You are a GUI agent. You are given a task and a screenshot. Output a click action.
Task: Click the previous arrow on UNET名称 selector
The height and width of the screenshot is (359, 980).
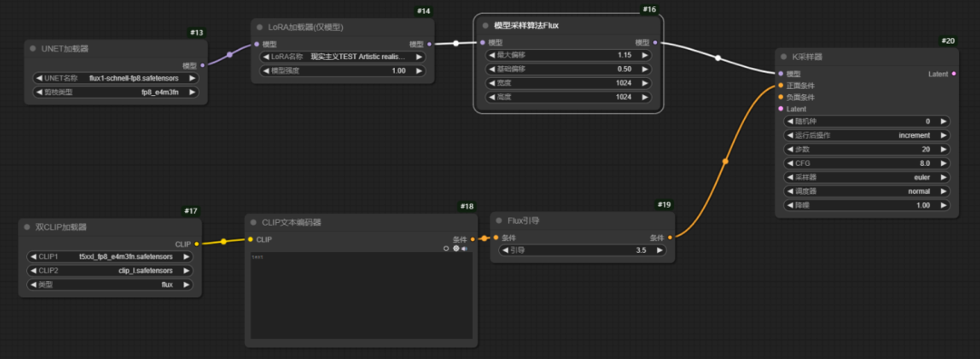[39, 79]
